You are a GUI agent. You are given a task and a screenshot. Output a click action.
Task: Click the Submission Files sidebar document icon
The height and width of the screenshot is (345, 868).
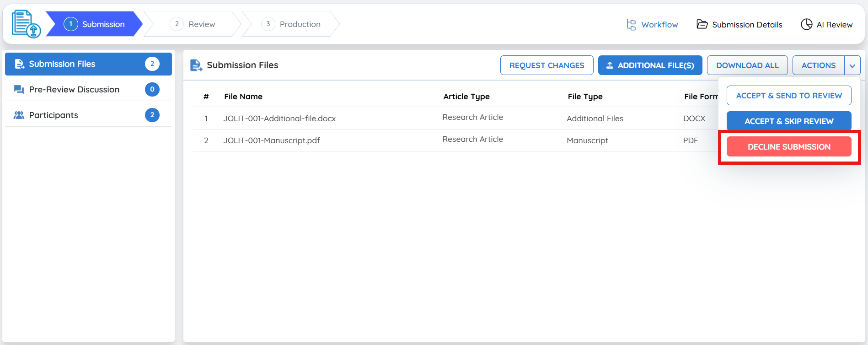pyautogui.click(x=19, y=64)
